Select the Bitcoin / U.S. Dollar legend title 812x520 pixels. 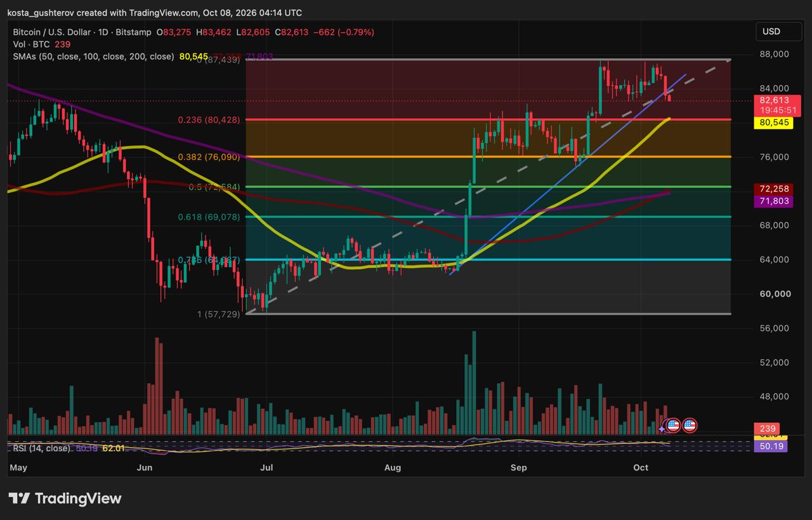coord(82,32)
